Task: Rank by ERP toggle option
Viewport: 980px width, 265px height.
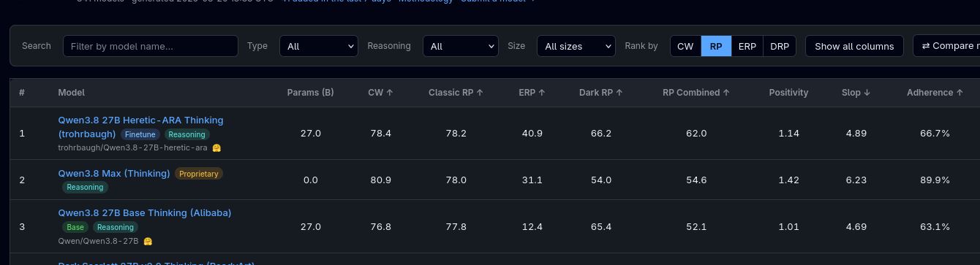Action: (x=747, y=46)
